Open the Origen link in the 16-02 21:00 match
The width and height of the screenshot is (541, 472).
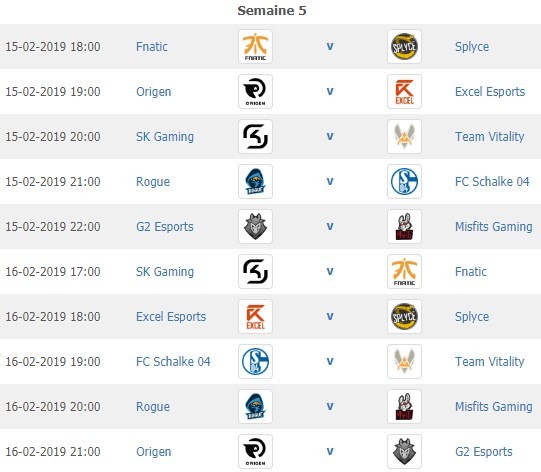point(154,452)
